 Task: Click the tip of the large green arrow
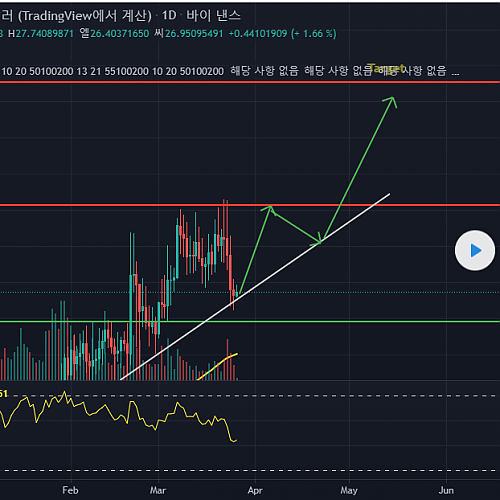click(x=393, y=97)
